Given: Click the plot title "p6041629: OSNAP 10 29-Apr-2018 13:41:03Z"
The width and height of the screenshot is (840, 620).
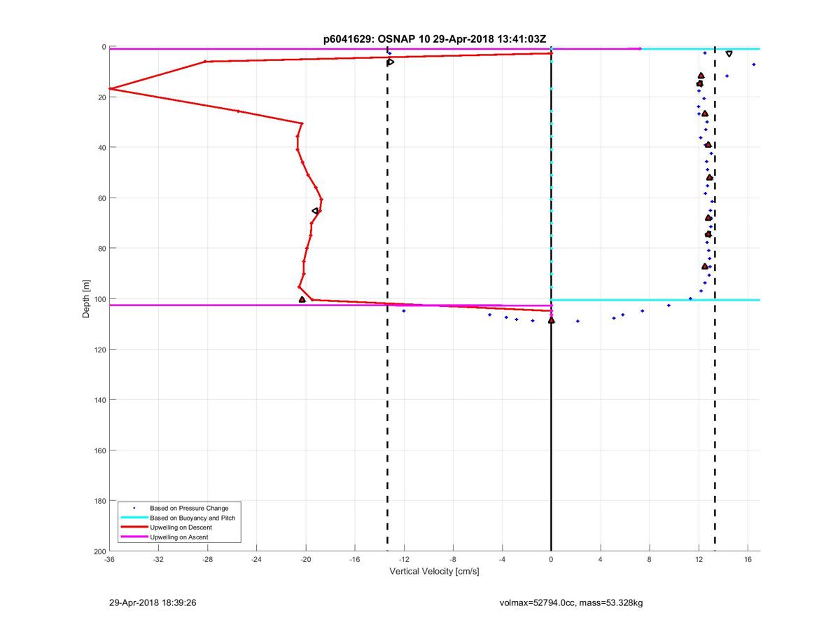Looking at the screenshot, I should coord(435,39).
